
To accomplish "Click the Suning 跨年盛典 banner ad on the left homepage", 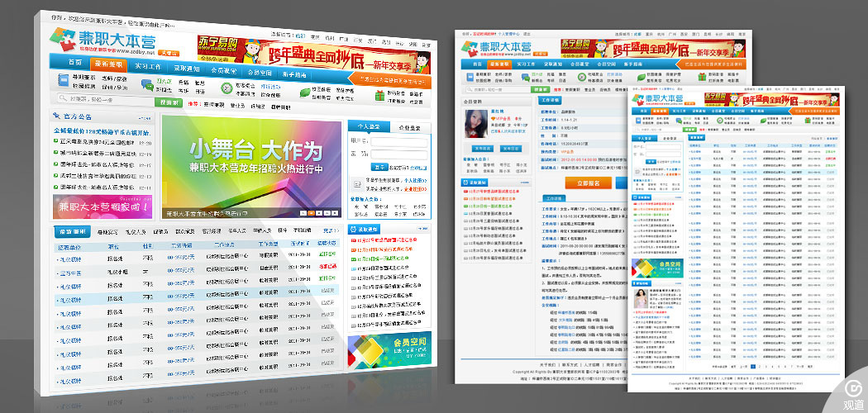I will 313,54.
